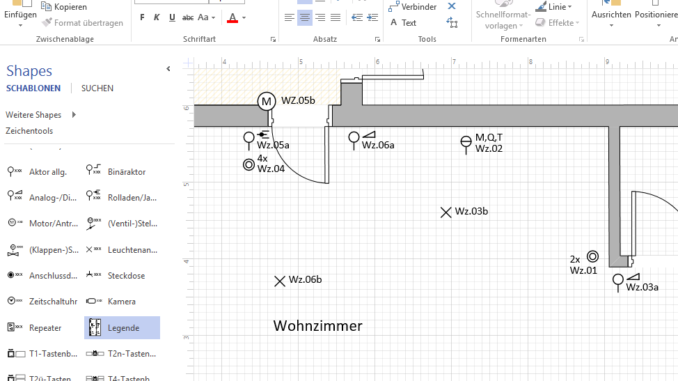Increase paragraph indent
The image size is (678, 381).
pyautogui.click(x=372, y=18)
